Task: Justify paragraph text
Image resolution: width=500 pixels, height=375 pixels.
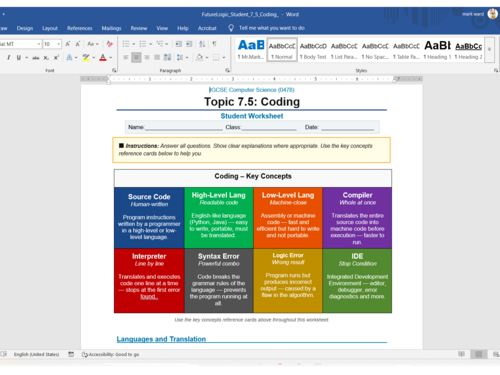Action: point(157,58)
